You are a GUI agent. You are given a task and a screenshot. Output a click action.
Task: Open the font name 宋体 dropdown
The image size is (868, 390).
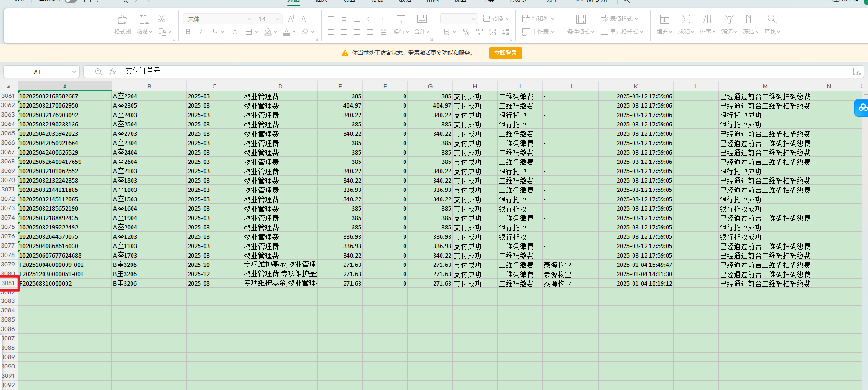tap(249, 19)
